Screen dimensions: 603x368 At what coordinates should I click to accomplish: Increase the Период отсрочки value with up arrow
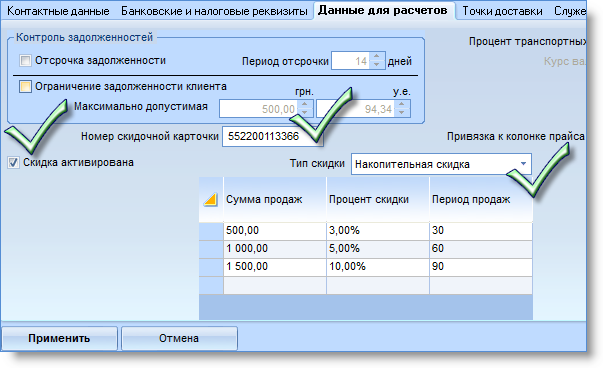(377, 56)
